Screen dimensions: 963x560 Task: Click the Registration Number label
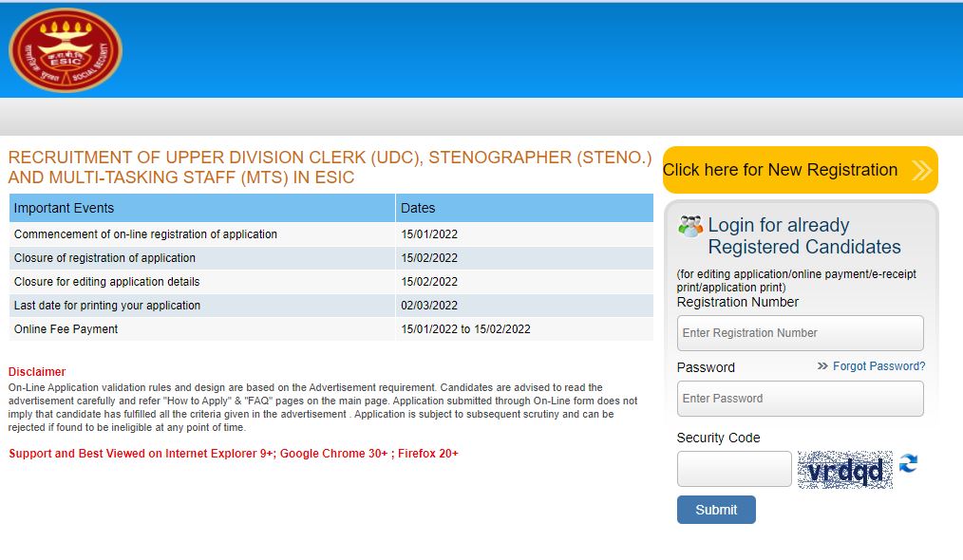(738, 302)
